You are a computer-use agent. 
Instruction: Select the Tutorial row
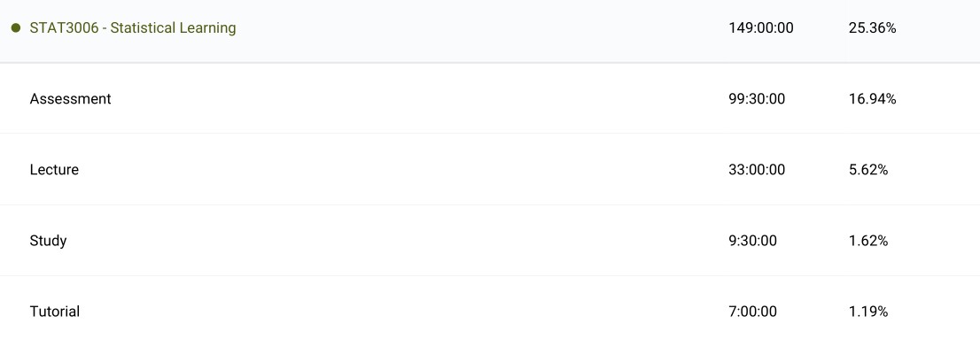[490, 308]
